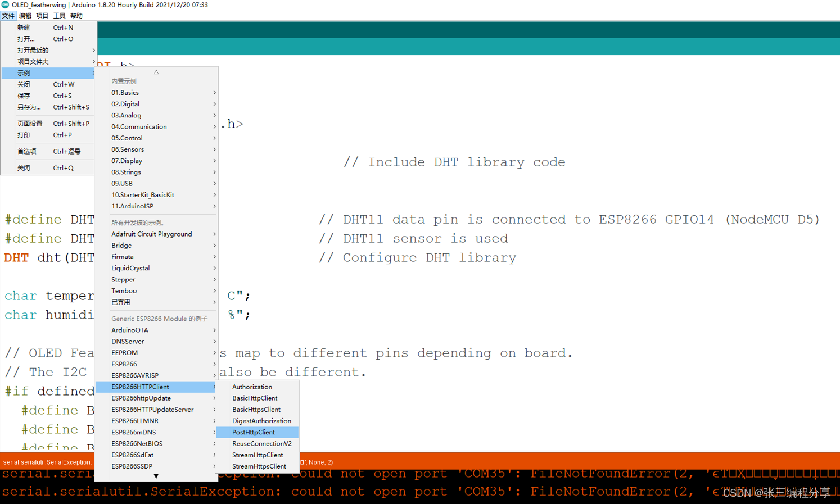Viewport: 840px width, 504px height.
Task: Open ESP8266HTTPUpdateServer submenu
Action: click(x=156, y=410)
